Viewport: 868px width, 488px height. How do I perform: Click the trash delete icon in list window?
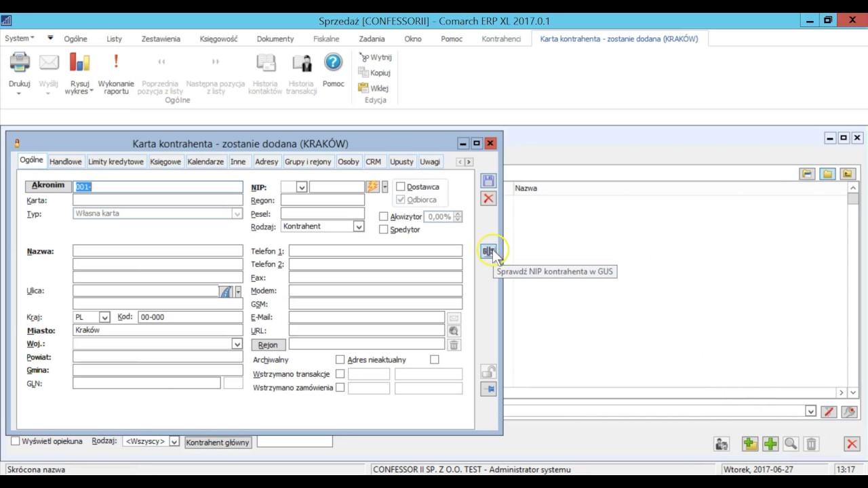(811, 444)
